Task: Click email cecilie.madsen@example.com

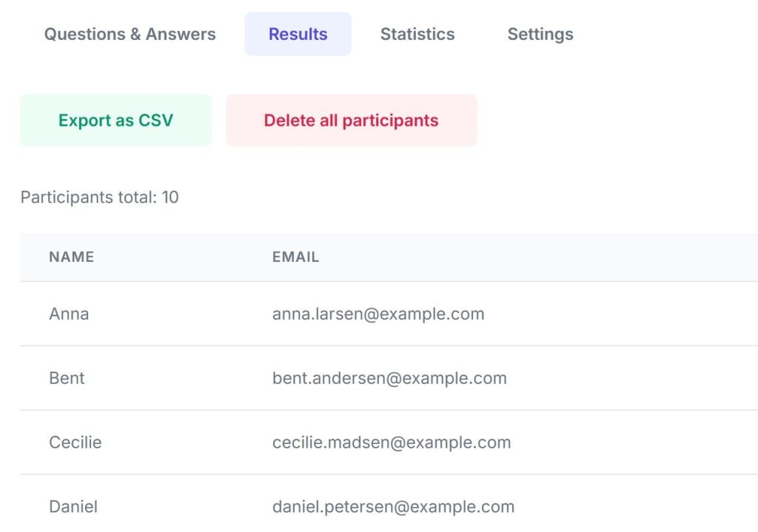Action: [392, 442]
